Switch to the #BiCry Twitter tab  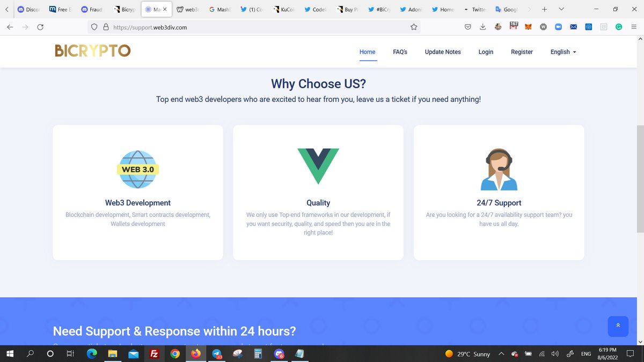click(x=379, y=10)
